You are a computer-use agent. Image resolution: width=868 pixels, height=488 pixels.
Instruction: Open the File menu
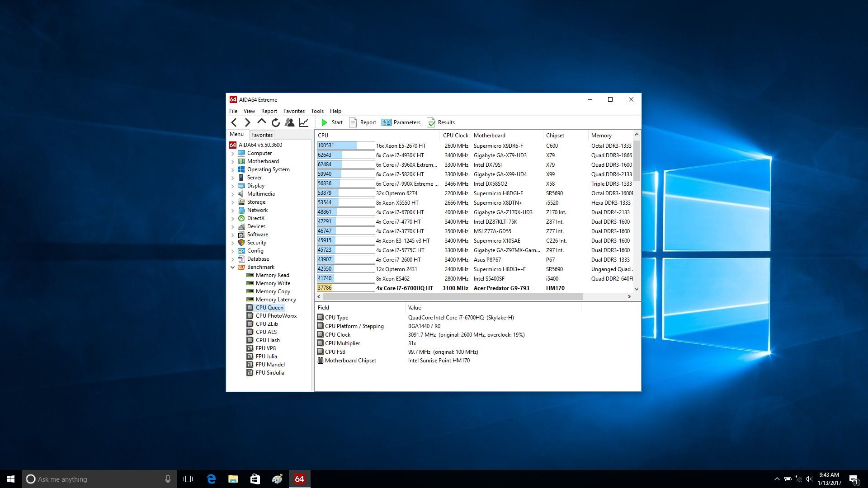[x=234, y=111]
